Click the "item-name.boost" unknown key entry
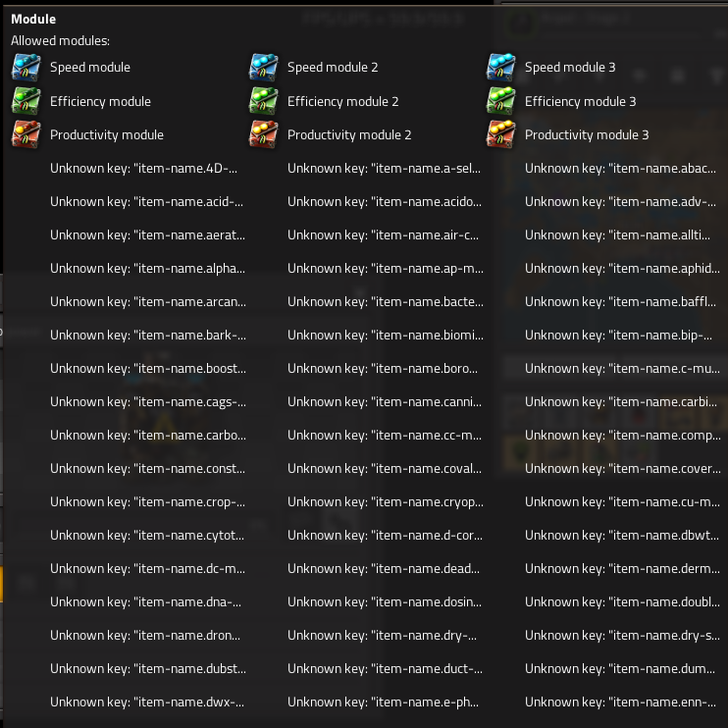 147,369
